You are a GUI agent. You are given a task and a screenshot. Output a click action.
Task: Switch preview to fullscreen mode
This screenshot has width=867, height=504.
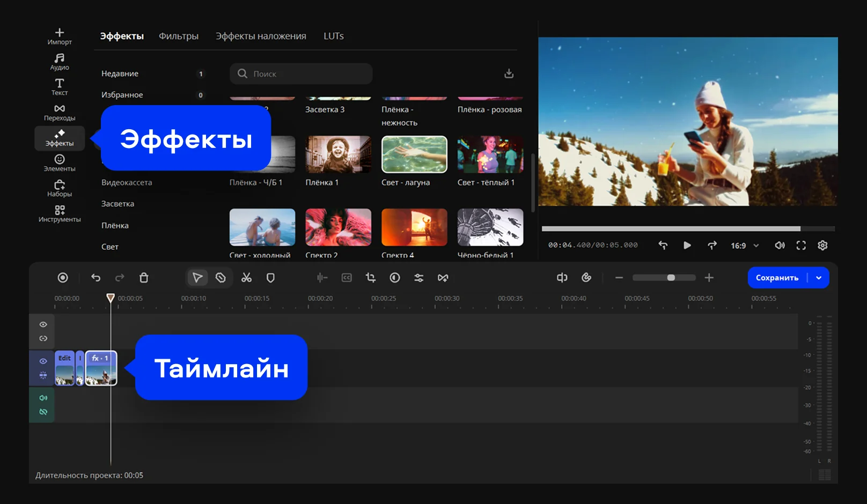click(801, 245)
